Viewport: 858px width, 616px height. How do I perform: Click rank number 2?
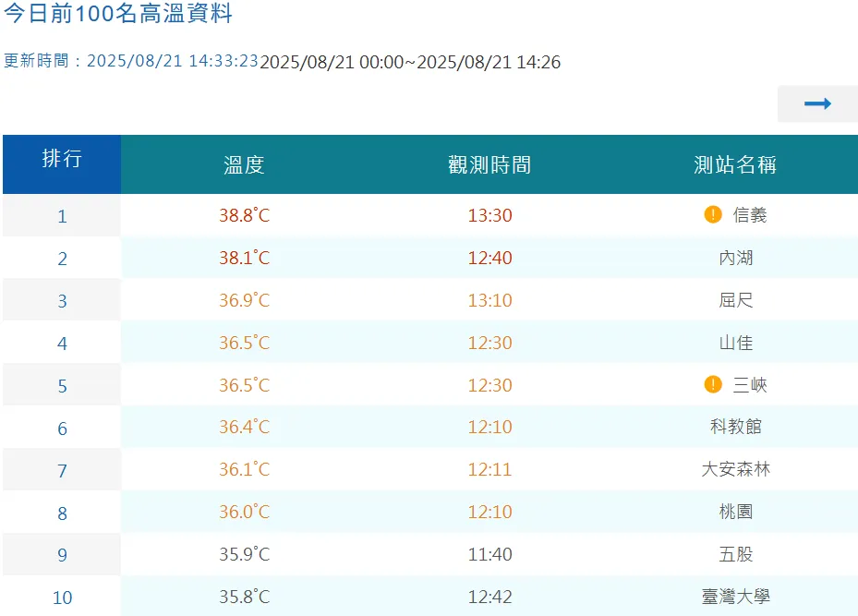[x=62, y=259]
